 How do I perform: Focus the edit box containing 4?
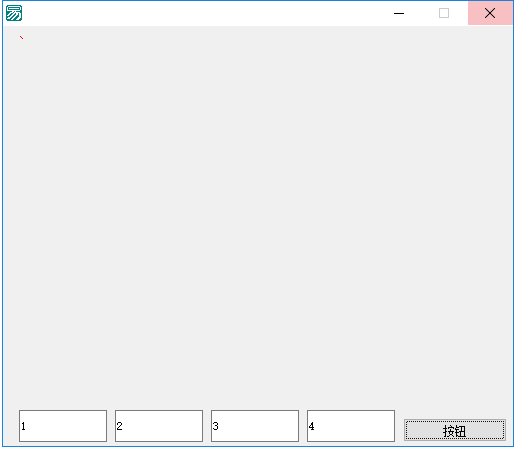pos(351,426)
